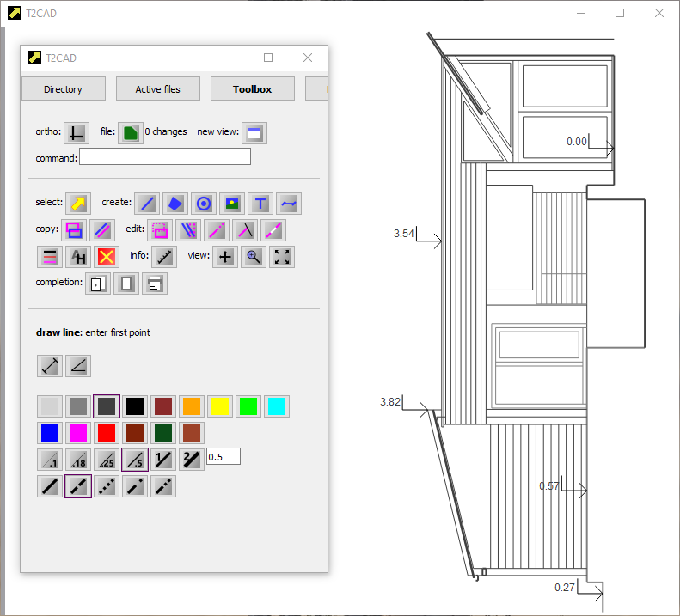
Task: Click the red X delete tool
Action: tap(107, 257)
